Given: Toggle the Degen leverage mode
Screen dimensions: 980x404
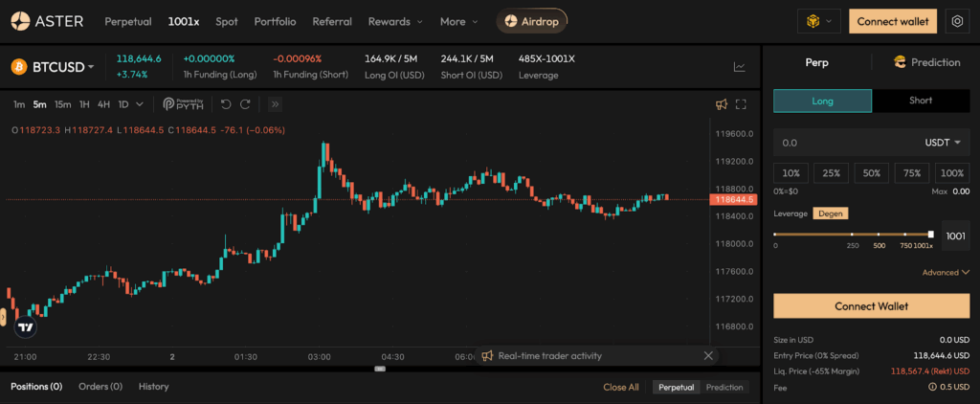Looking at the screenshot, I should pos(831,213).
